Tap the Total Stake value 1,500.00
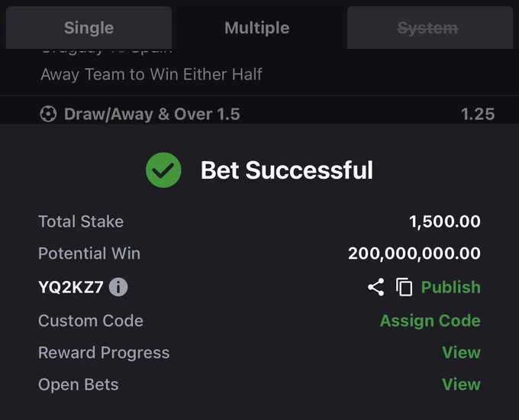 pos(445,221)
